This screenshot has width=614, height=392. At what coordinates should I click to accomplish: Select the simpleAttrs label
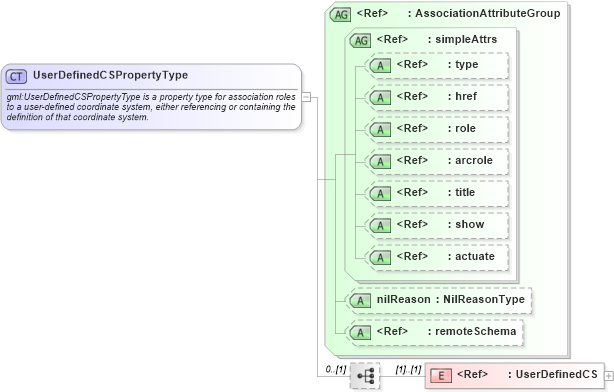[x=466, y=39]
